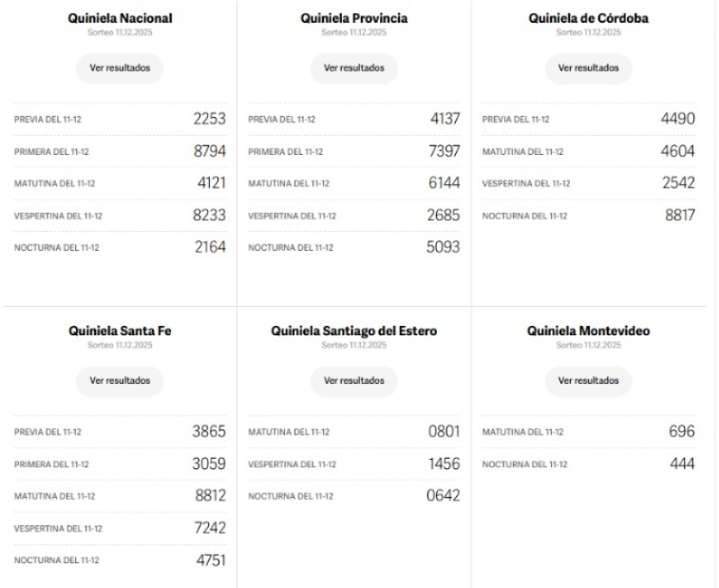
Task: Select Santiago del Estero Nocturna row
Action: [x=354, y=496]
